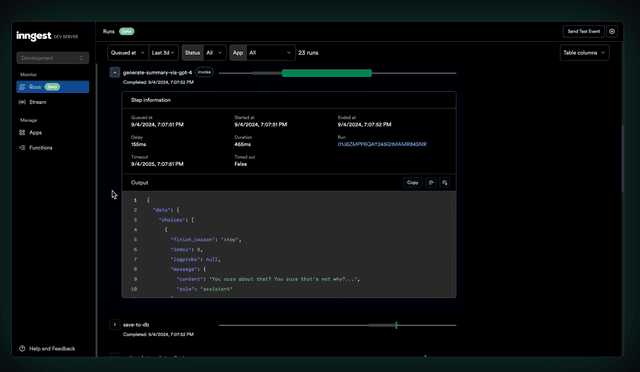This screenshot has height=372, width=640.
Task: Click the Timed out value 'False'
Action: [x=240, y=164]
